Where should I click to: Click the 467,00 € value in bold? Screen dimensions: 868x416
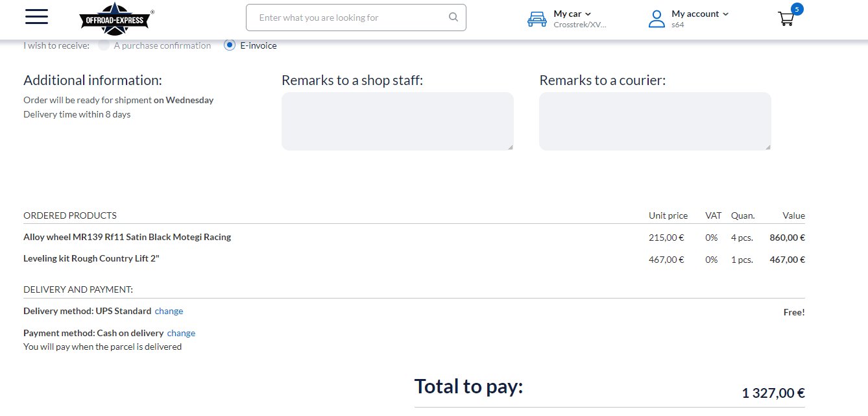click(787, 260)
